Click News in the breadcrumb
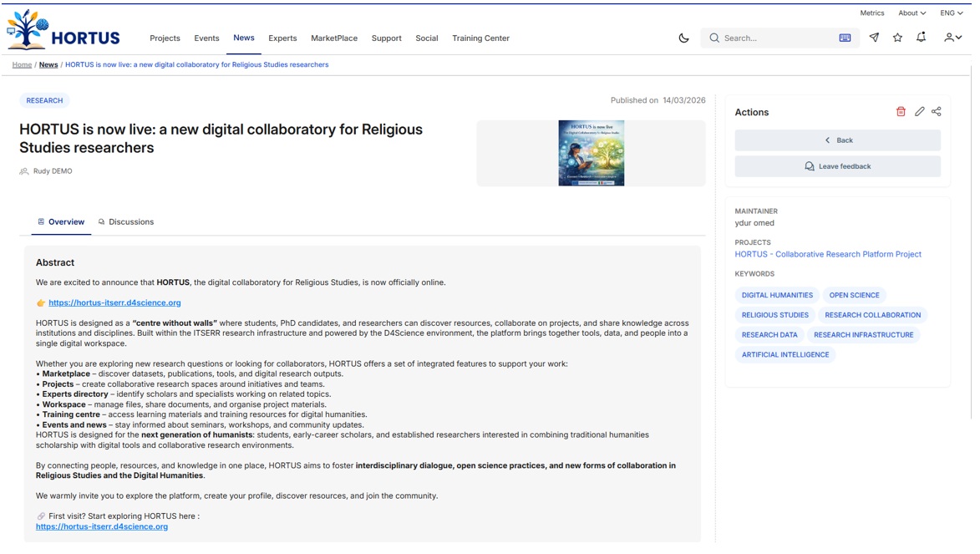Image resolution: width=980 pixels, height=554 pixels. click(48, 64)
